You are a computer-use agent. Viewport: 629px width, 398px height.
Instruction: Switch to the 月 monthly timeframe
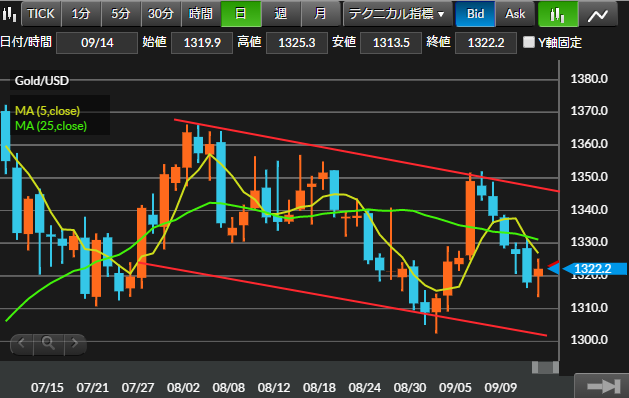tap(320, 14)
